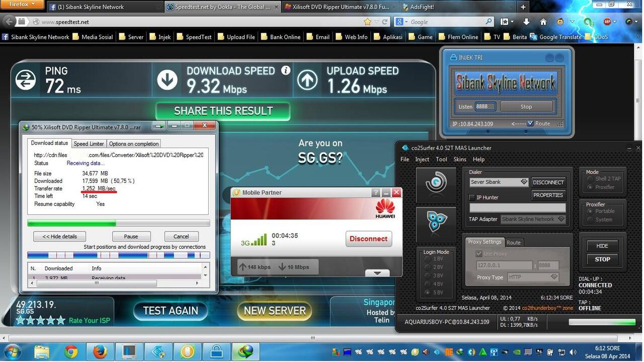Open the Media Sosial bookmark folder

click(93, 37)
